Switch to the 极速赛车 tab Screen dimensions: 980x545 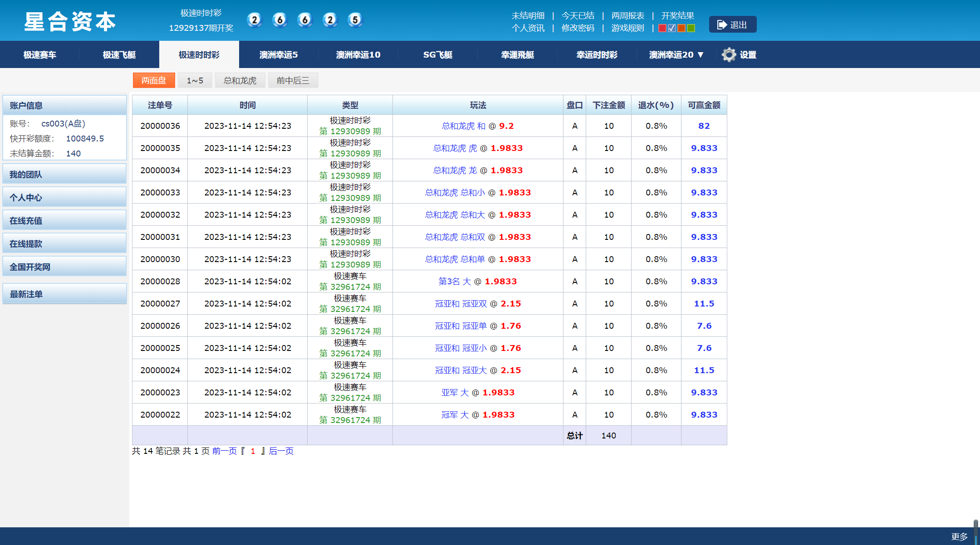(40, 55)
